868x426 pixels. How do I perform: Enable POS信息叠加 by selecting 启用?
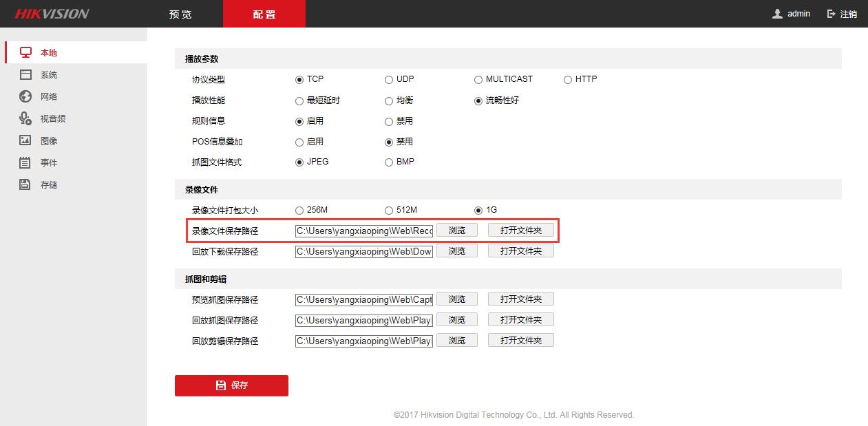299,142
